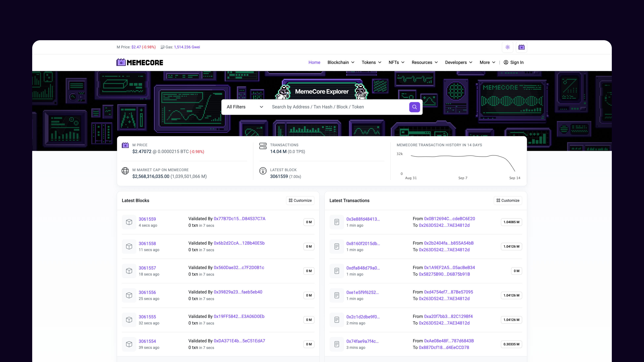644x362 pixels.
Task: Click the block cube icon for 3061559
Action: 129,222
